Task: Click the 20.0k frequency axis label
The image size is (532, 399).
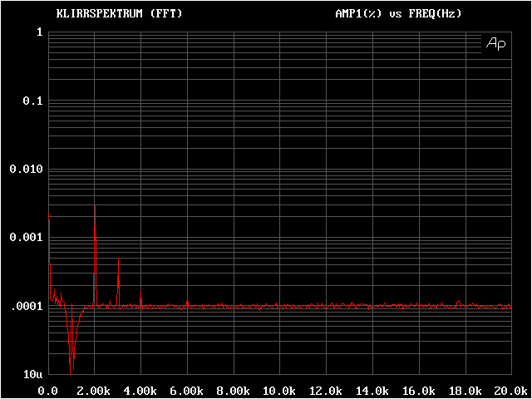Action: coord(509,390)
